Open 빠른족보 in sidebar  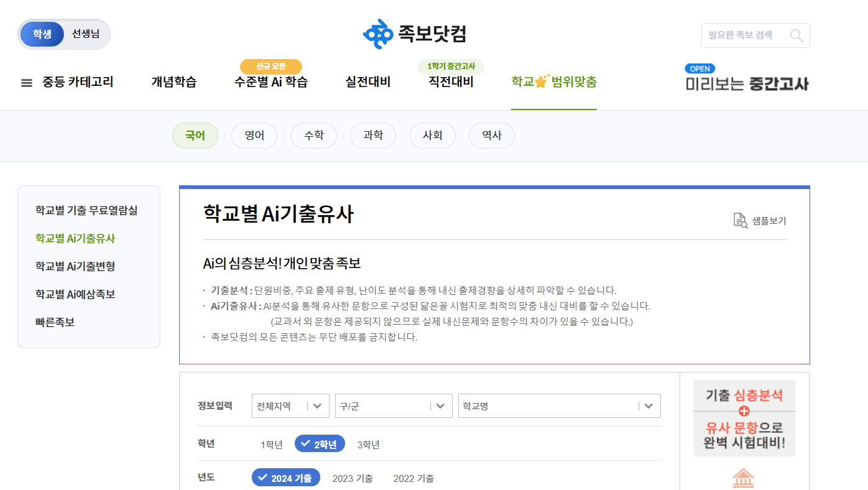point(55,322)
